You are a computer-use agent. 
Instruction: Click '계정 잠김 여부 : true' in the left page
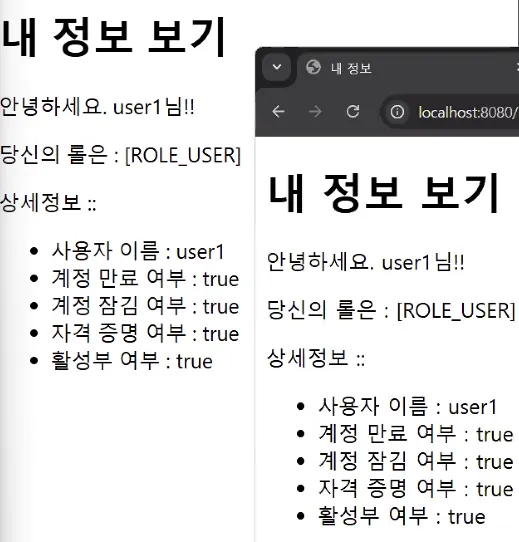tap(145, 306)
